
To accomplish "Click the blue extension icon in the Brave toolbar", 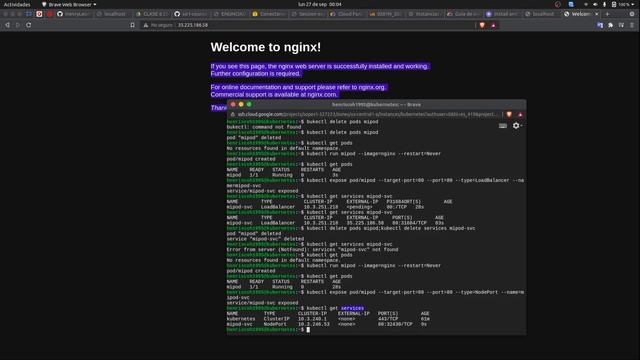I will pos(600,25).
